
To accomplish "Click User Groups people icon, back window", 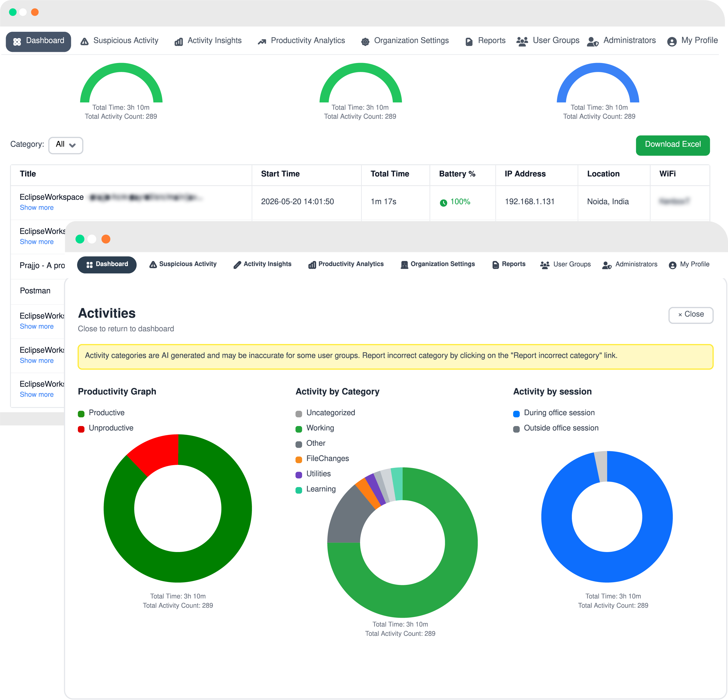I will [522, 41].
